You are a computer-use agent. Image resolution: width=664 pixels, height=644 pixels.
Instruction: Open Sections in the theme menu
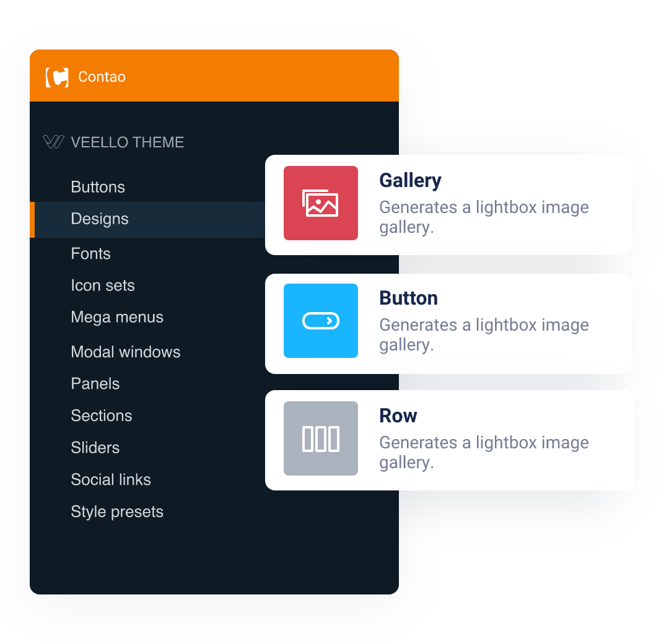point(102,416)
